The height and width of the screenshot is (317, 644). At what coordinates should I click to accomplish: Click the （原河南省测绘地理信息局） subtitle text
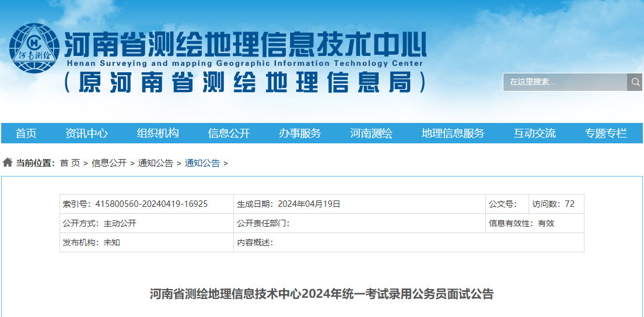[x=246, y=83]
